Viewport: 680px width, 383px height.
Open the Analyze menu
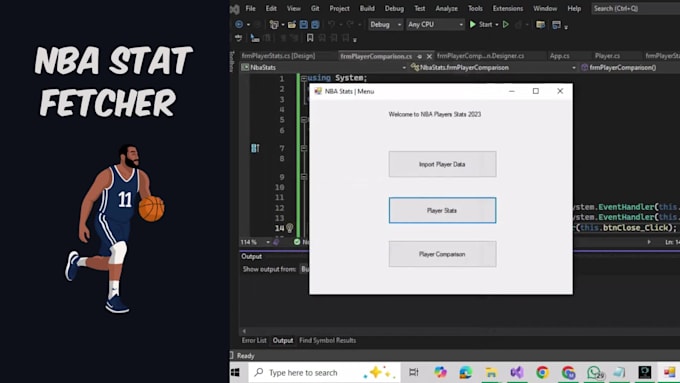447,9
